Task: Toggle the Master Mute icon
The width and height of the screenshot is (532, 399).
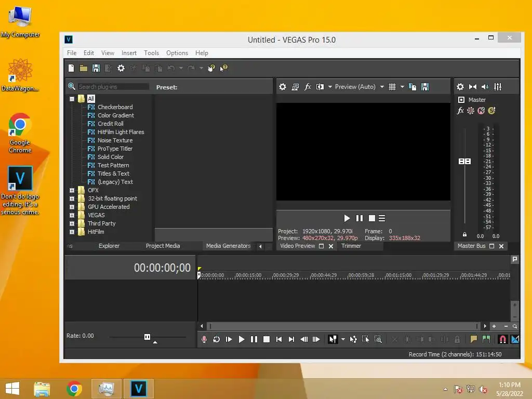Action: pyautogui.click(x=481, y=111)
